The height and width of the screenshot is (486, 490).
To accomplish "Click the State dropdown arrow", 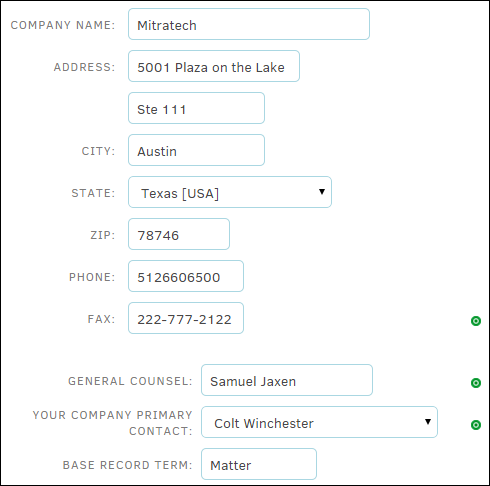I will click(322, 192).
